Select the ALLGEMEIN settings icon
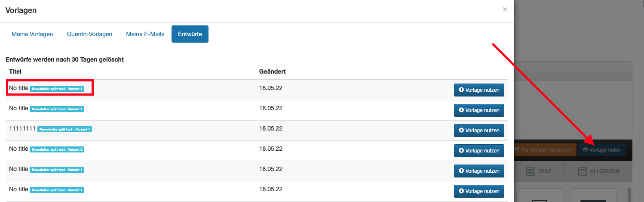 pos(582,171)
